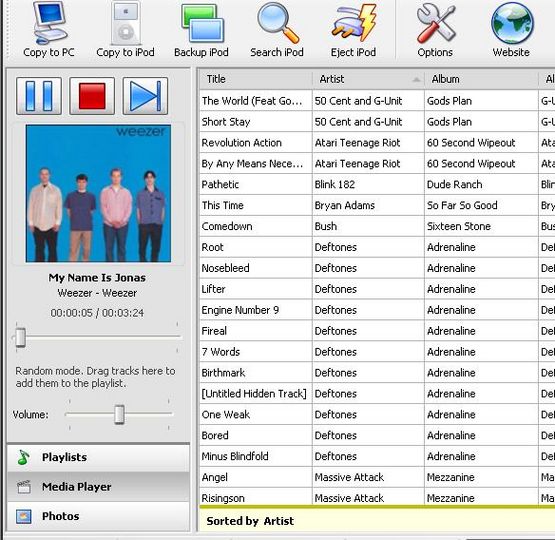Pause playback with the pause button

[39, 96]
